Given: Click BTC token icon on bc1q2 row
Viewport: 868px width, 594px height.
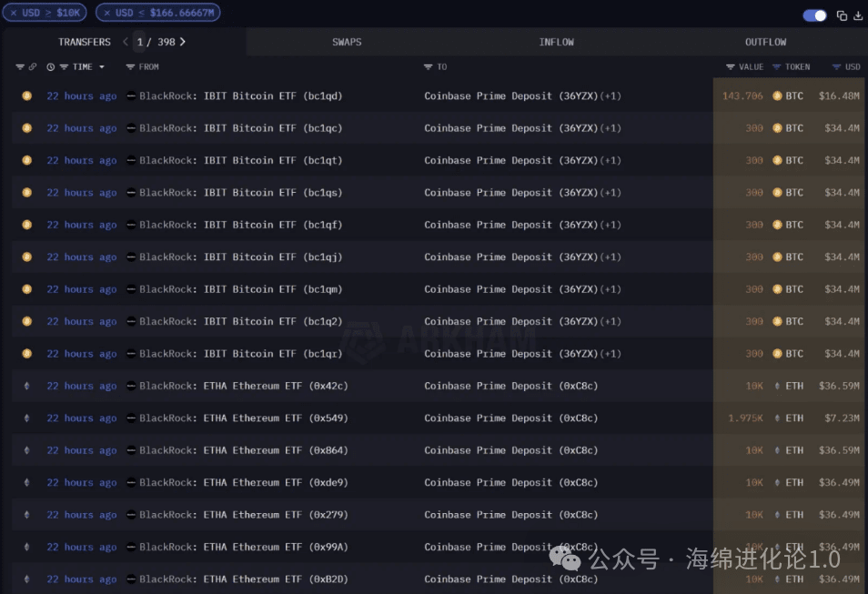Looking at the screenshot, I should (x=777, y=321).
